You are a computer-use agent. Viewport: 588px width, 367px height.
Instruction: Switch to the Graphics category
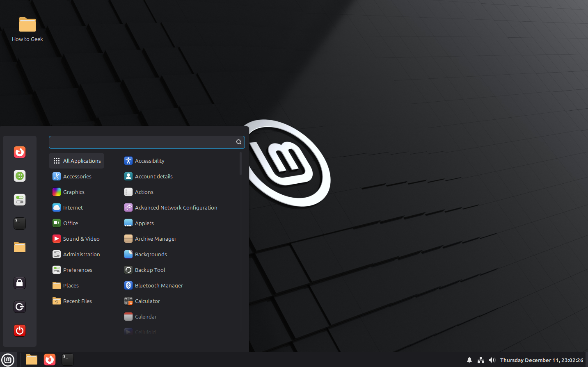click(74, 192)
